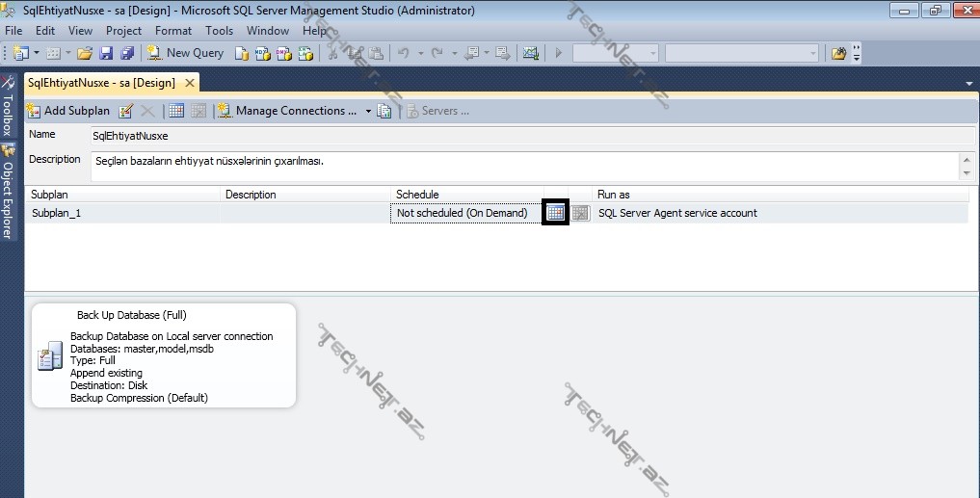Click the Copy icon in main toolbar

point(355,53)
